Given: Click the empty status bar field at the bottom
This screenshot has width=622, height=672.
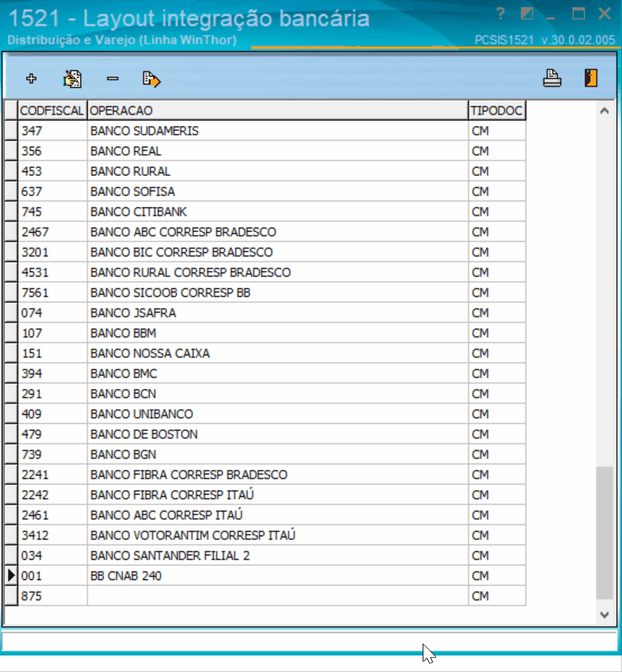Looking at the screenshot, I should click(x=309, y=641).
